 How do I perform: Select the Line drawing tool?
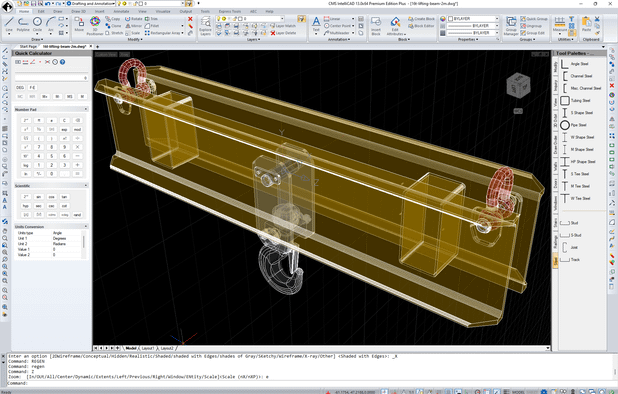(x=9, y=25)
